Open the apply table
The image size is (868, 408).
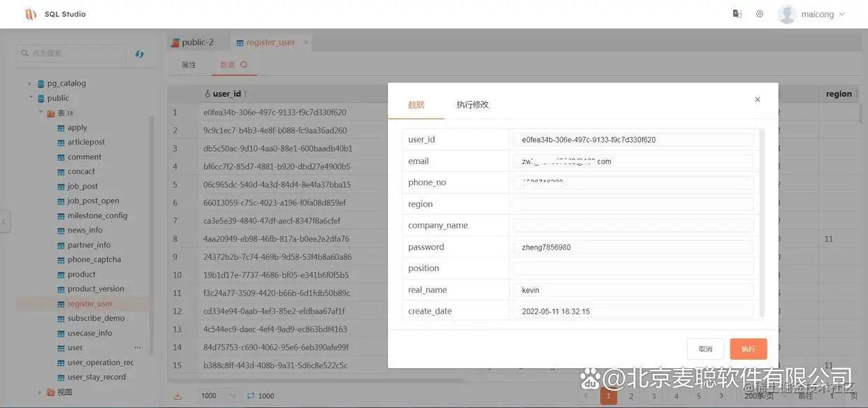coord(77,128)
